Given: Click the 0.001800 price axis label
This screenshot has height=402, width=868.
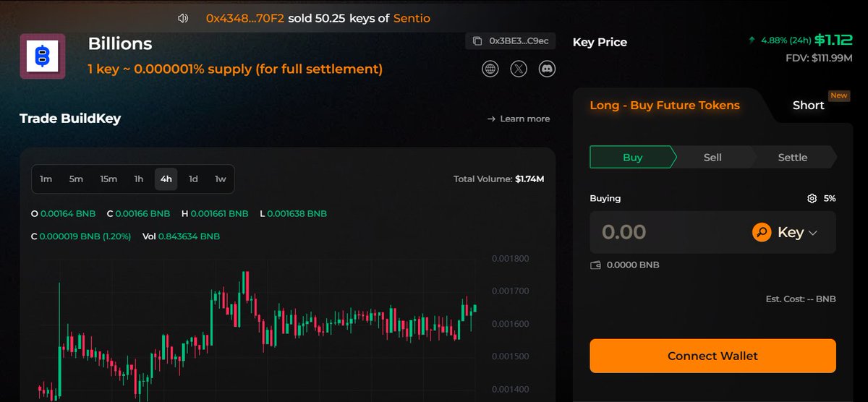Looking at the screenshot, I should click(511, 259).
